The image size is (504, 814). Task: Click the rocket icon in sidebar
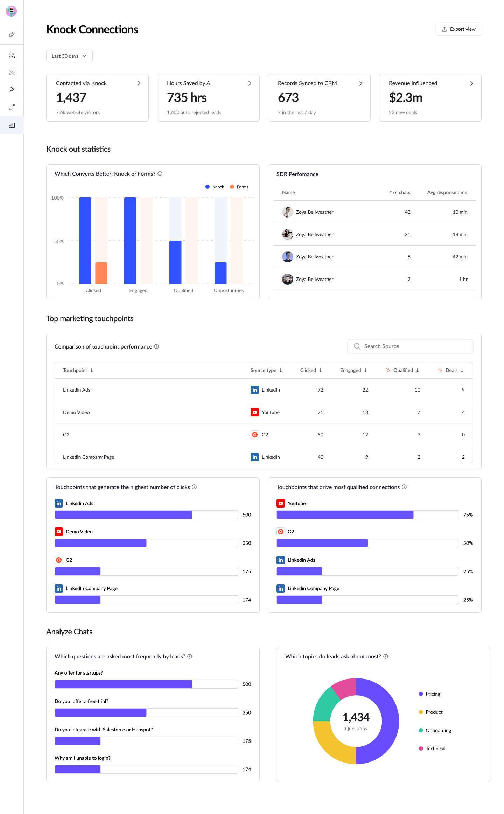(12, 34)
